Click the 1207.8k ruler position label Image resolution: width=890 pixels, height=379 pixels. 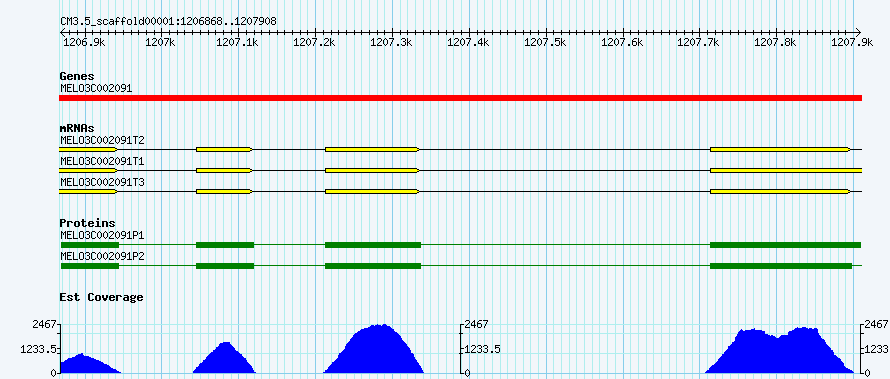pyautogui.click(x=776, y=42)
